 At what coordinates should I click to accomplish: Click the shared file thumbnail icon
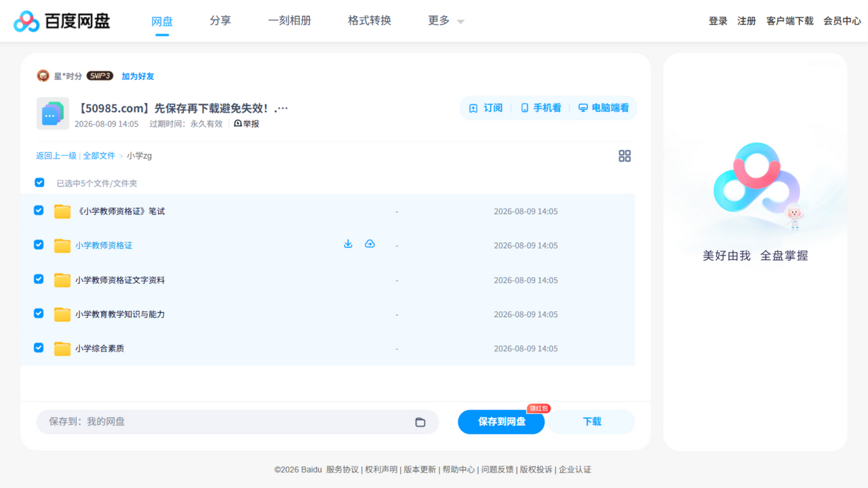53,113
